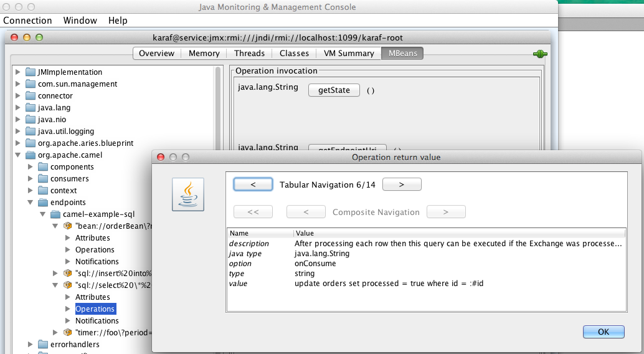Open the Help menu
Screen dimensions: 644x354
118,21
